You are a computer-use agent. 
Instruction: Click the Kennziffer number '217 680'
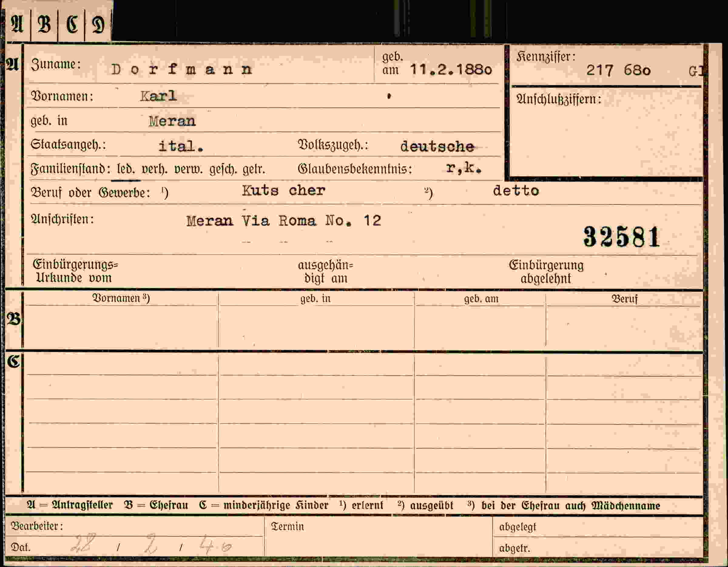(618, 70)
